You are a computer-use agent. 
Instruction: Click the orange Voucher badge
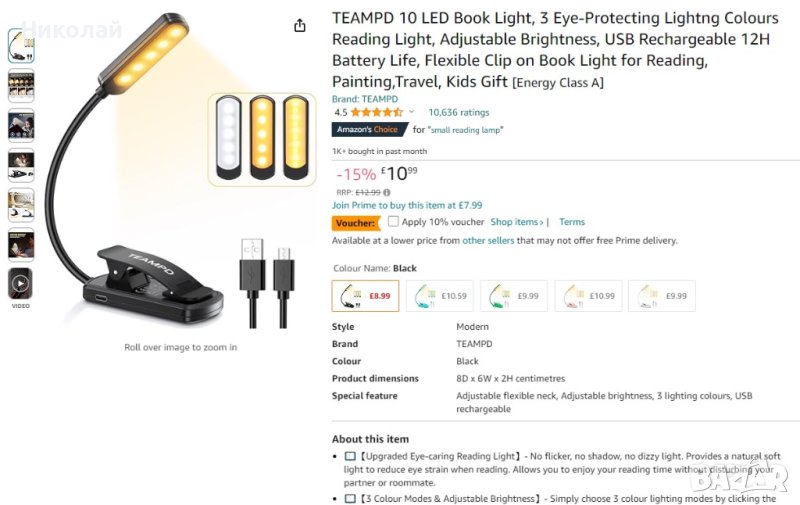tap(356, 223)
